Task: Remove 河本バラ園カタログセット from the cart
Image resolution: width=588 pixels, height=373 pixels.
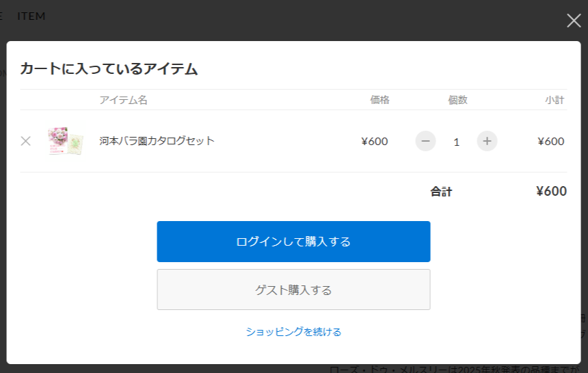Action: pos(26,141)
